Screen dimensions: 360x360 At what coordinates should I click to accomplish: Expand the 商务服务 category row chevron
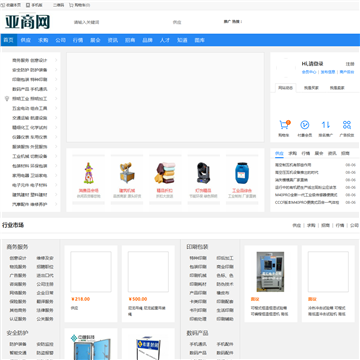(x=56, y=60)
